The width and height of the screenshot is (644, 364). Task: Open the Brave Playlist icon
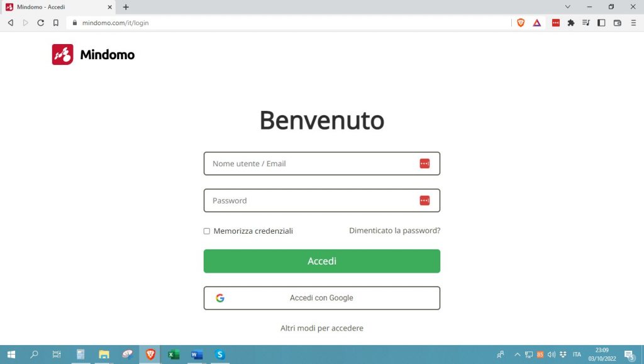(587, 22)
